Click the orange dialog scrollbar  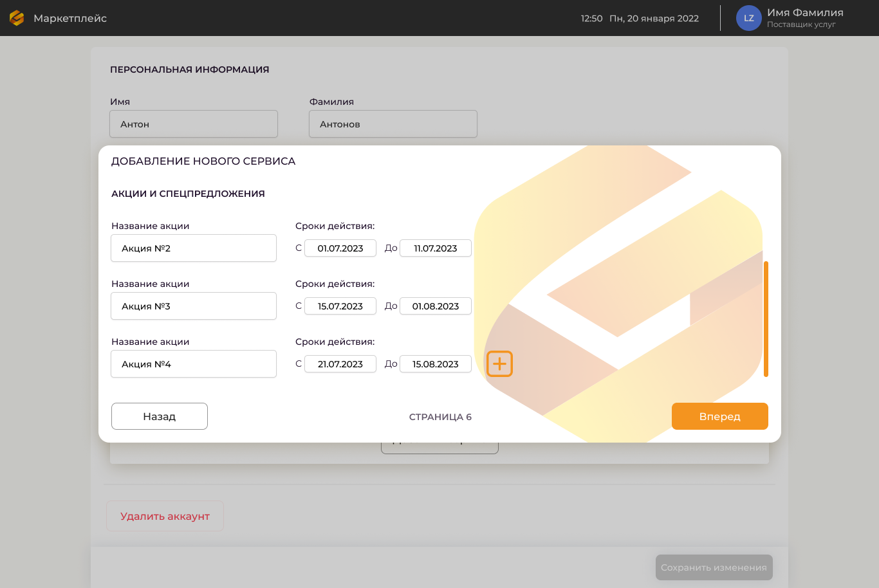[766, 318]
